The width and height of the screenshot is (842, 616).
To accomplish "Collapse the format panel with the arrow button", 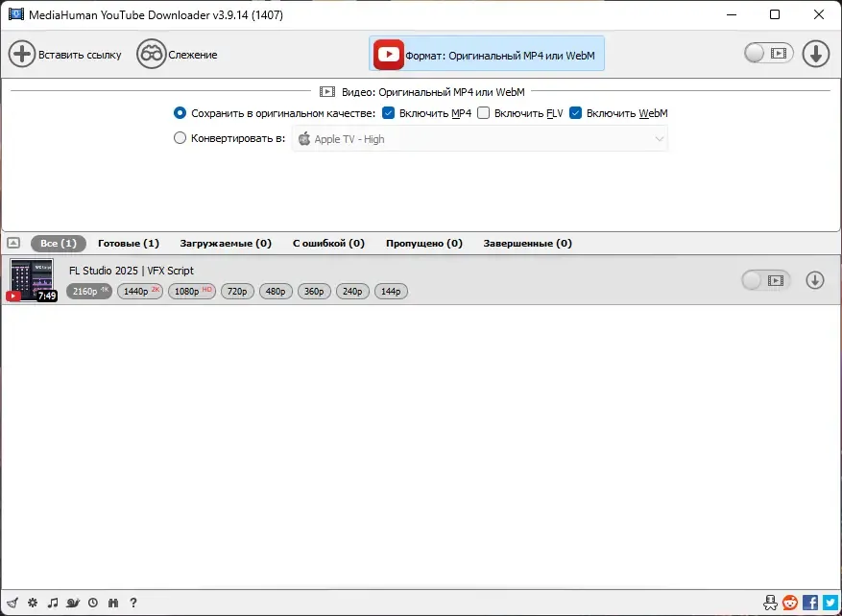I will [x=14, y=243].
